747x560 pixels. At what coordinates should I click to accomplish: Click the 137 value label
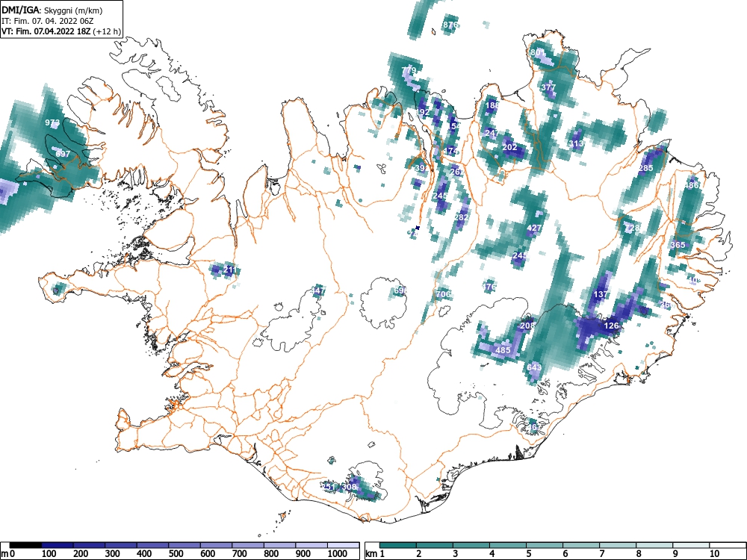coord(601,294)
